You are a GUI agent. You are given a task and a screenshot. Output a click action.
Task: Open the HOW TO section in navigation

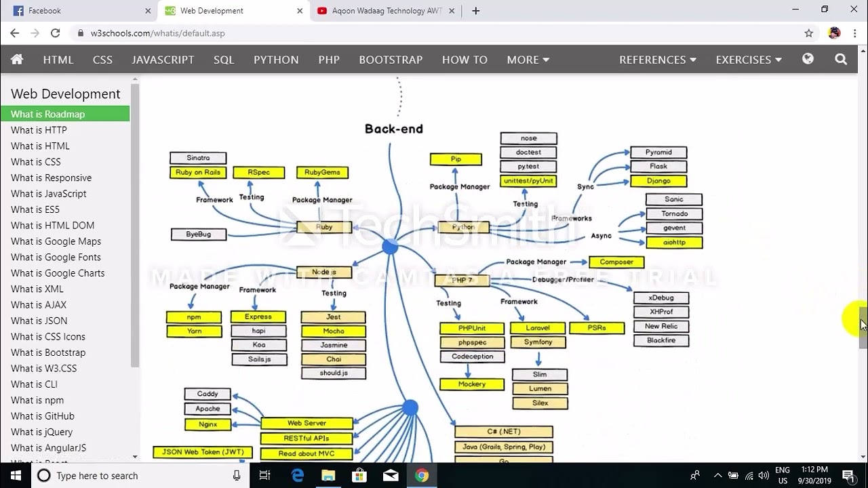465,60
